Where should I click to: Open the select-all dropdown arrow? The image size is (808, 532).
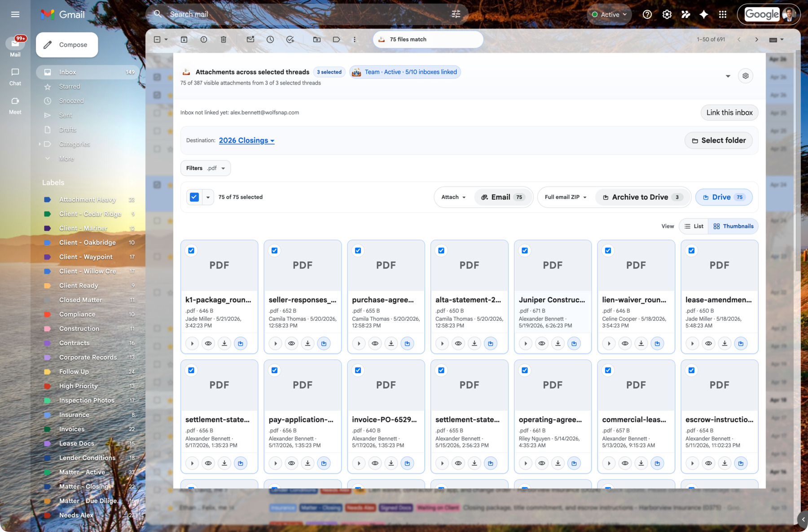pyautogui.click(x=208, y=197)
